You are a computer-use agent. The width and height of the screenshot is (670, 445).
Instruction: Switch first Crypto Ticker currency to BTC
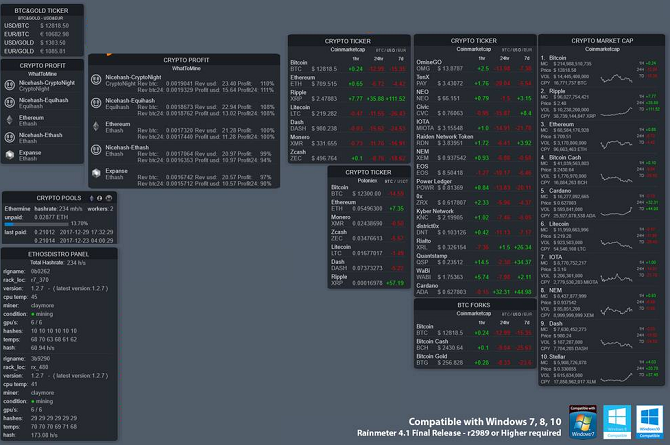point(379,50)
